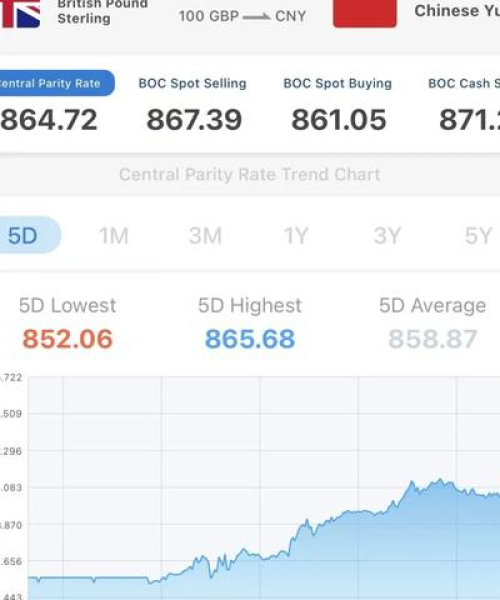Click the British Pound Sterling label
This screenshot has height=600, width=500.
[103, 11]
